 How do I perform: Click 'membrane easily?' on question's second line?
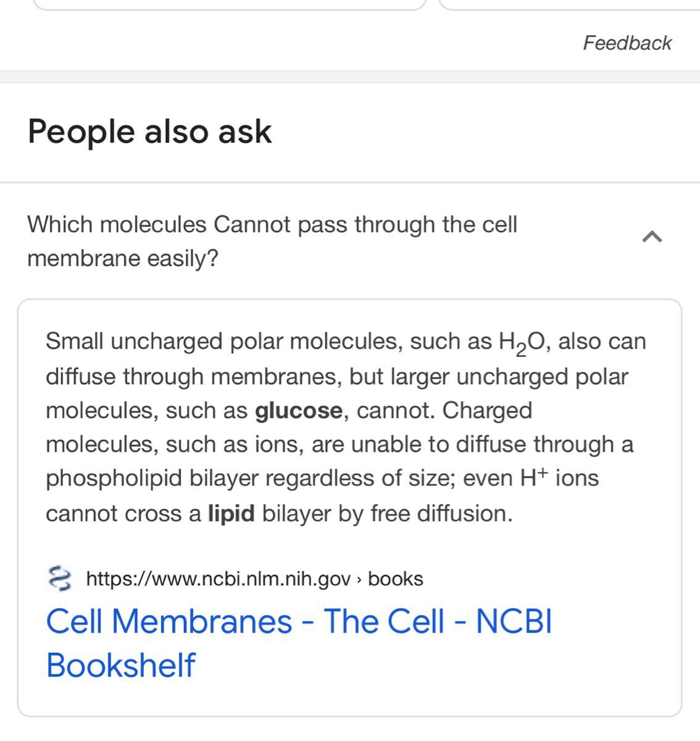(123, 258)
